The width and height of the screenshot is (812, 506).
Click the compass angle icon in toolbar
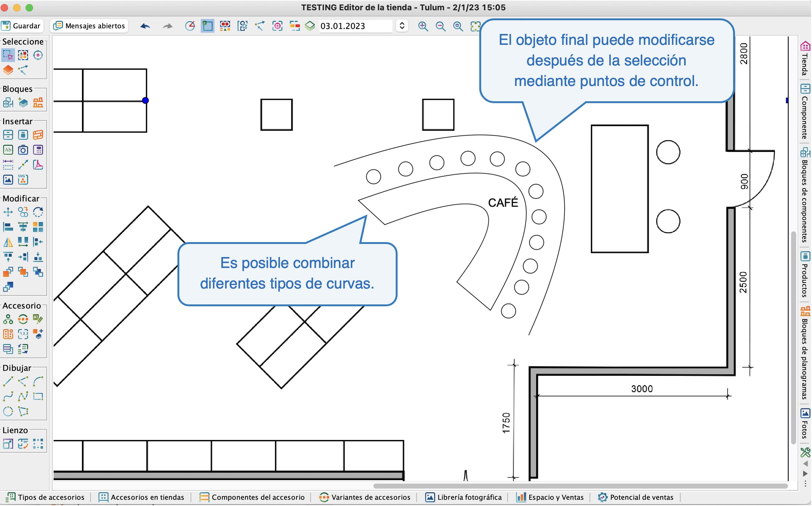pyautogui.click(x=190, y=26)
